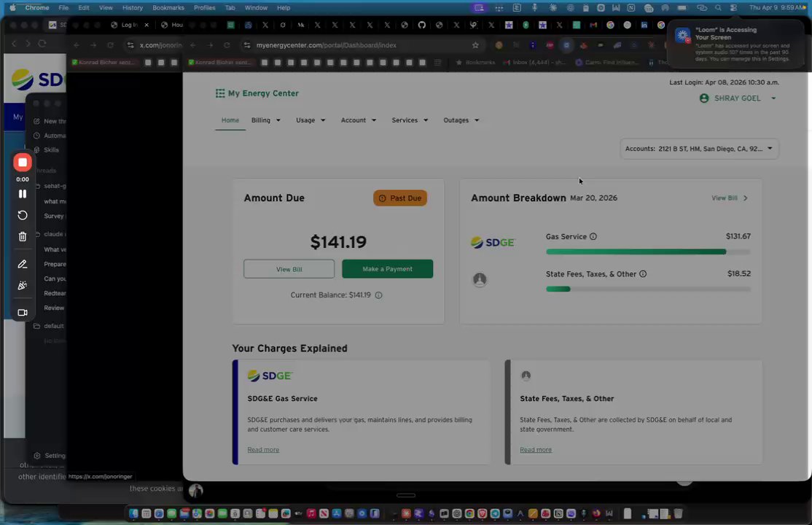Click the info icon next to State Fees, Taxes, & Other
Screen dimensions: 812x525
point(643,274)
